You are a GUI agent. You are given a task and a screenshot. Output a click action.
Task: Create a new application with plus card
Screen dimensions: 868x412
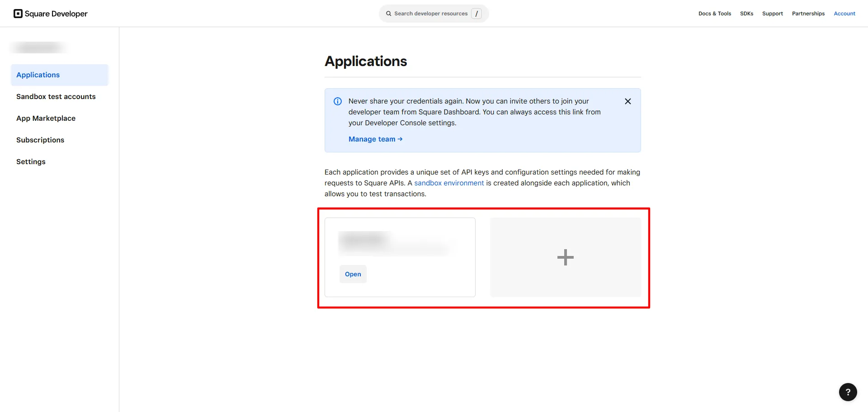click(x=566, y=257)
